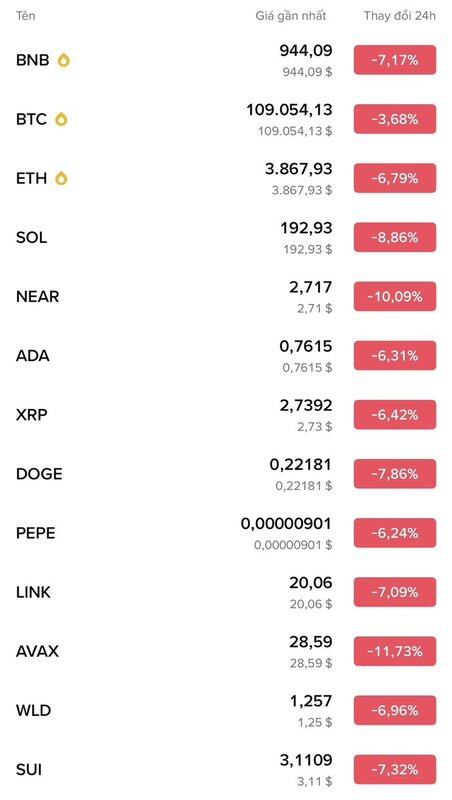452x800 pixels.
Task: Click the BNB -7,17% change badge
Action: (395, 60)
